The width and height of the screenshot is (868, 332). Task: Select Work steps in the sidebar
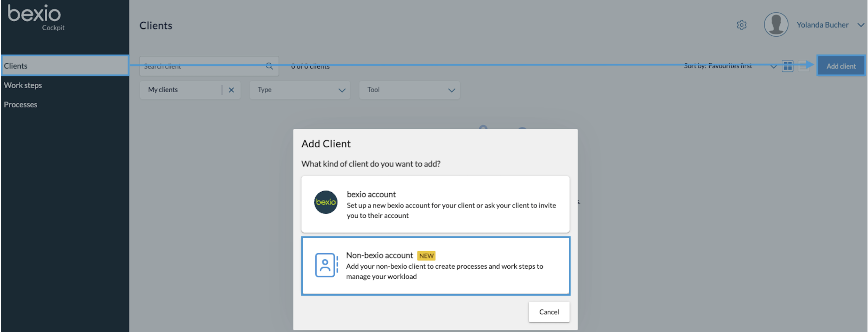click(x=23, y=85)
